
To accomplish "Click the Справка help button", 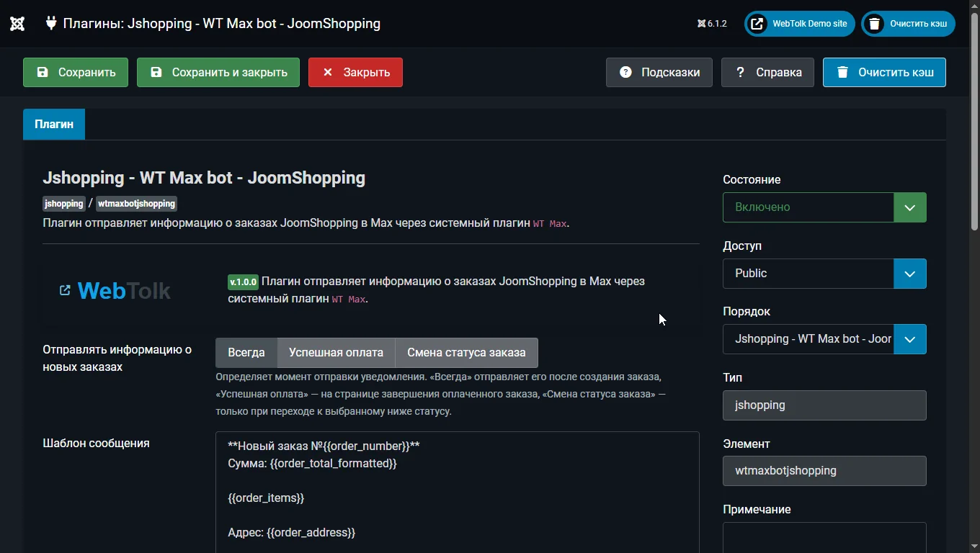I will [x=768, y=72].
